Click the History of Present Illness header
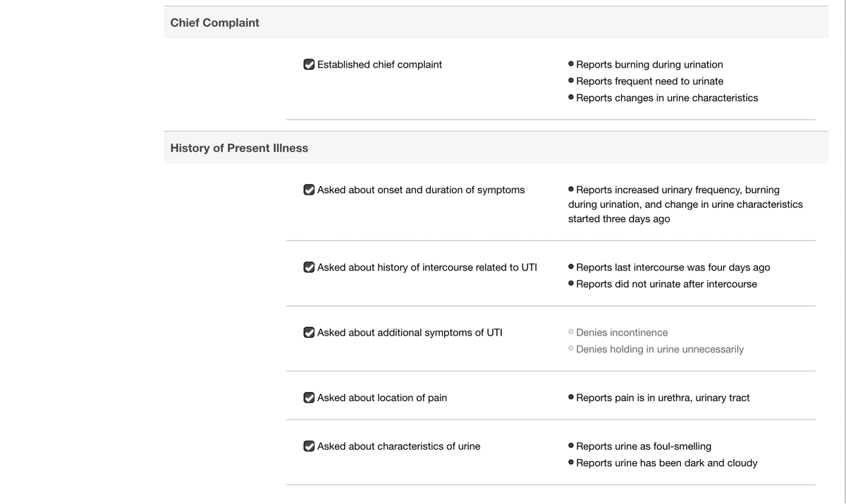 [239, 148]
